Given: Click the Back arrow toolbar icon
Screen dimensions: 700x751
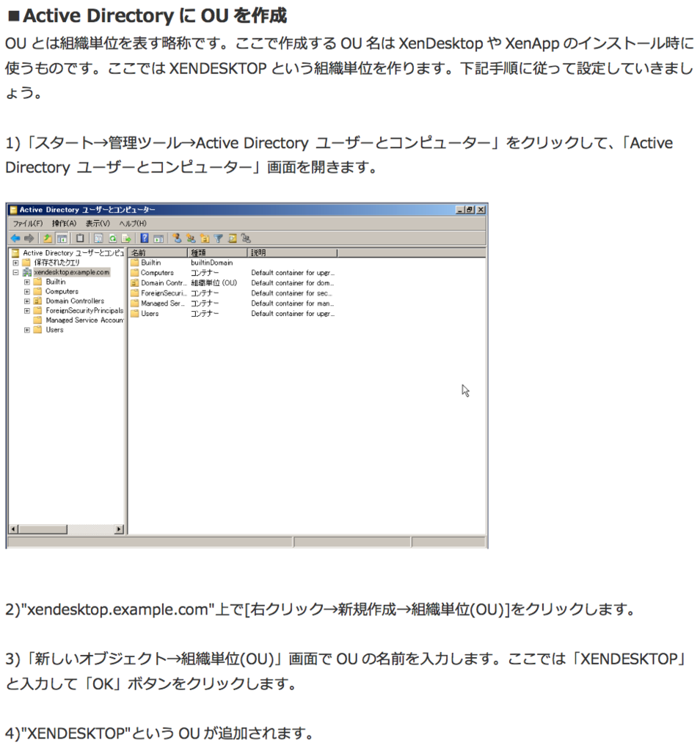Looking at the screenshot, I should (15, 238).
